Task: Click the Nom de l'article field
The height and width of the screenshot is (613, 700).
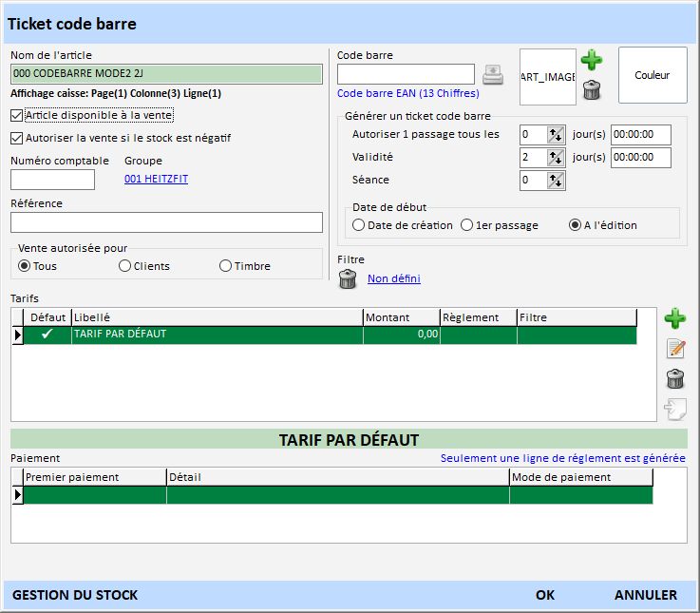Action: (x=166, y=74)
